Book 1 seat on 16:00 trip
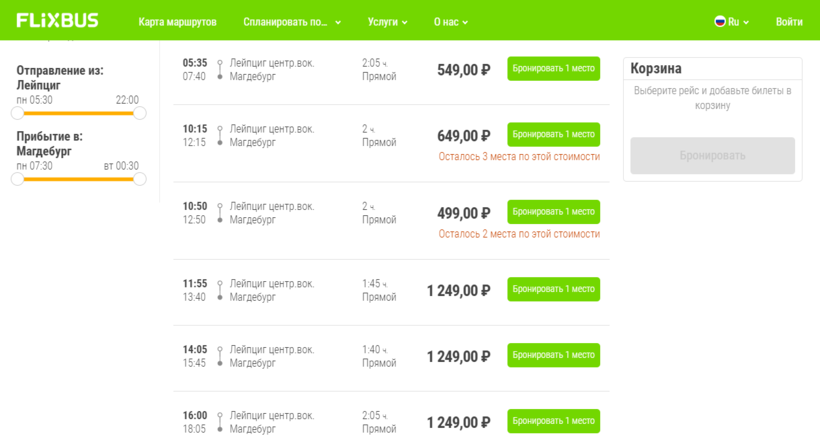 [553, 421]
